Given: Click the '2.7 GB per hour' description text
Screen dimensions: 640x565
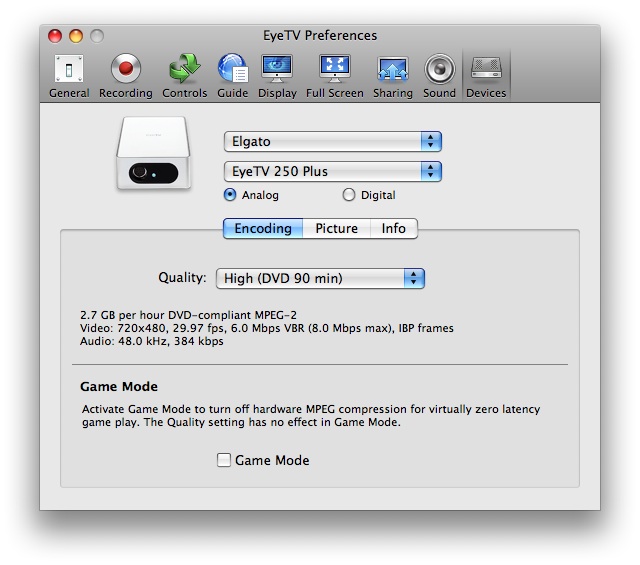Looking at the screenshot, I should click(189, 315).
